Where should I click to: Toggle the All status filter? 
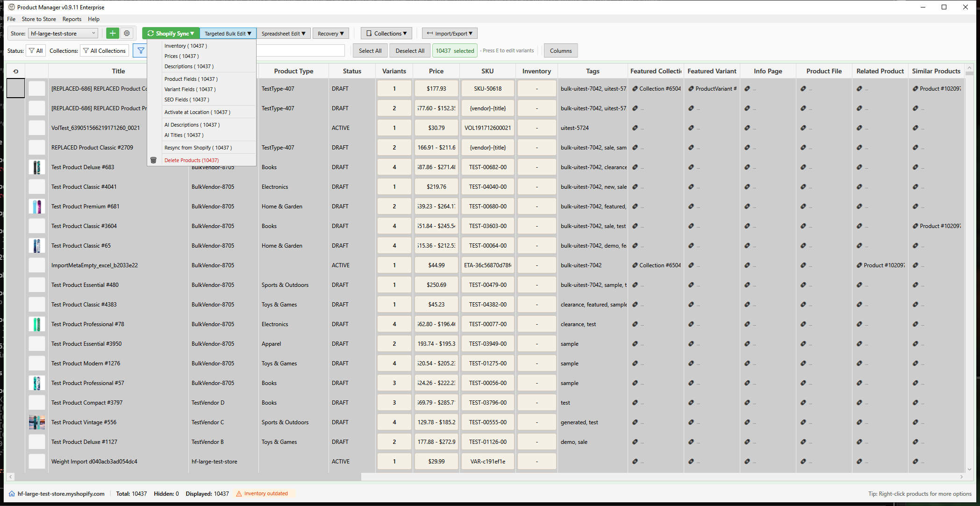pyautogui.click(x=36, y=50)
